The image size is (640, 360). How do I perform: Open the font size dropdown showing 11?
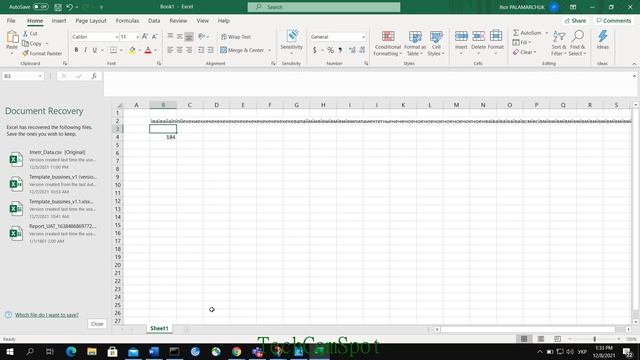tap(138, 37)
